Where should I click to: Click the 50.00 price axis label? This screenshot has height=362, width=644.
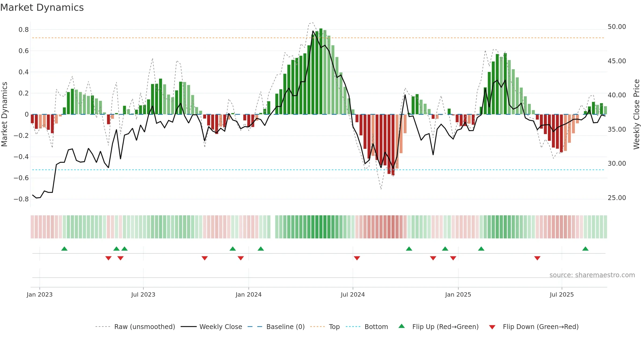pos(617,27)
